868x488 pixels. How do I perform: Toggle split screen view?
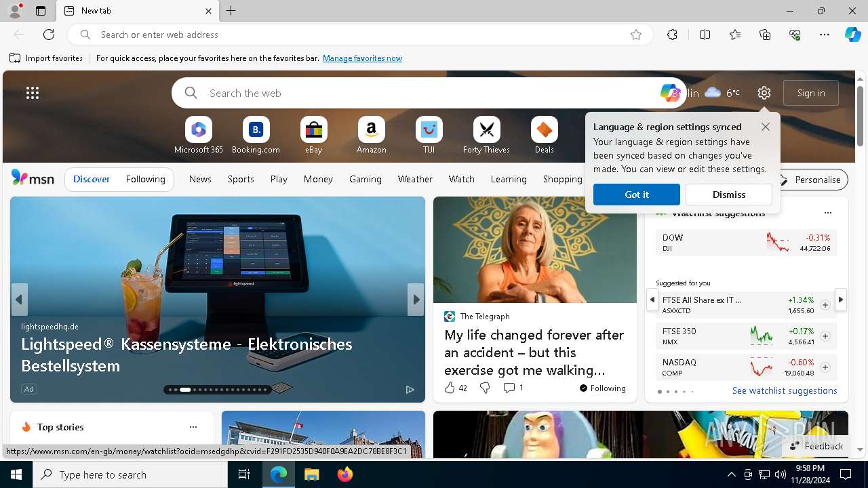coord(705,35)
